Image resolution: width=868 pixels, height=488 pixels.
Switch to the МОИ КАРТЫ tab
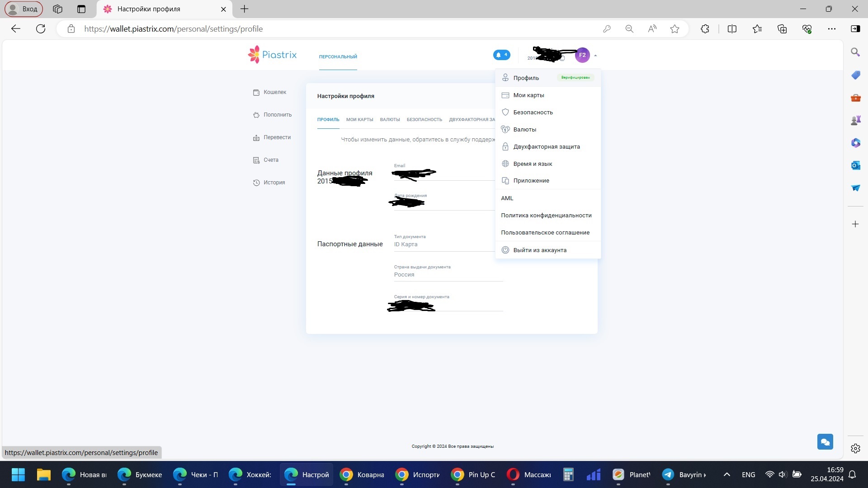click(359, 120)
